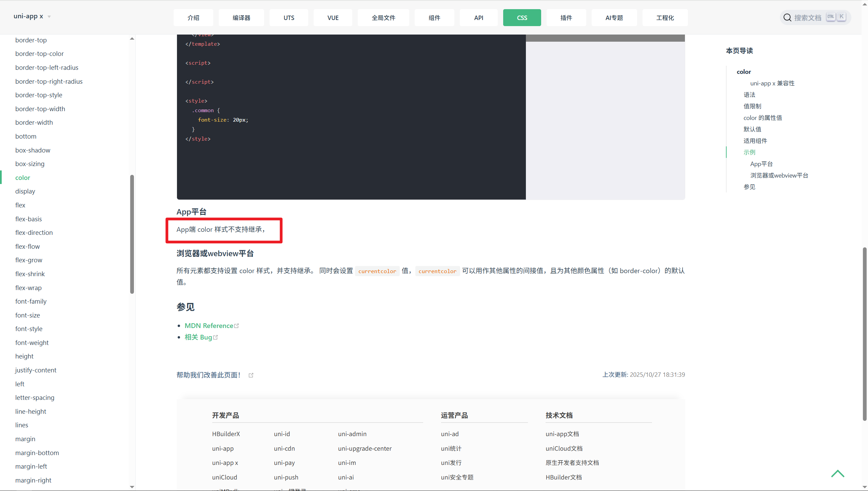This screenshot has height=491, width=868.
Task: Open the MDN Reference link
Action: [x=209, y=326]
